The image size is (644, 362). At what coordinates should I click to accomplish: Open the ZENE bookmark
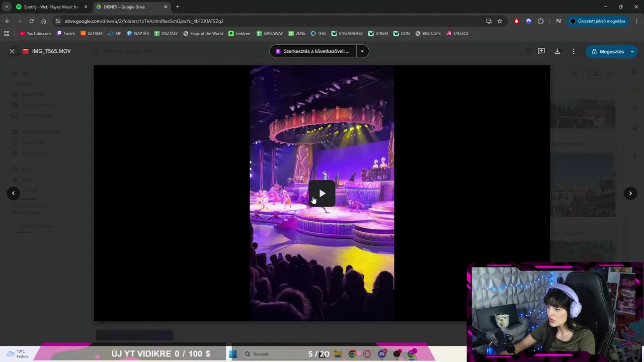[x=297, y=34]
